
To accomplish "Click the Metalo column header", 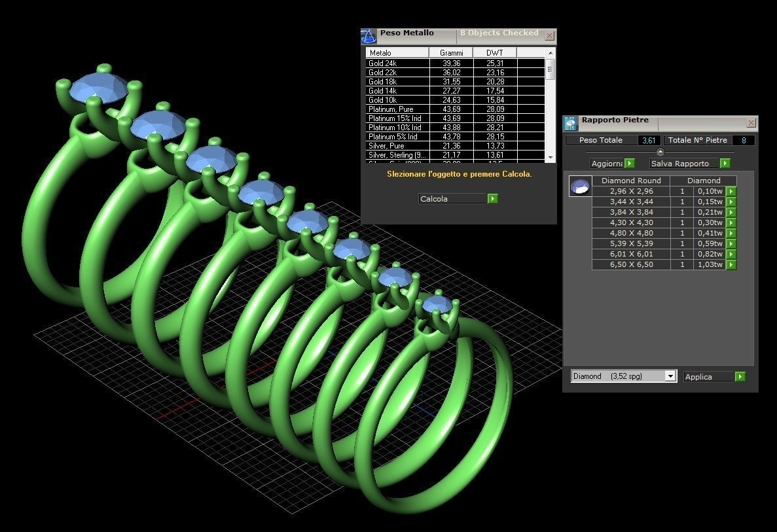I will [397, 52].
